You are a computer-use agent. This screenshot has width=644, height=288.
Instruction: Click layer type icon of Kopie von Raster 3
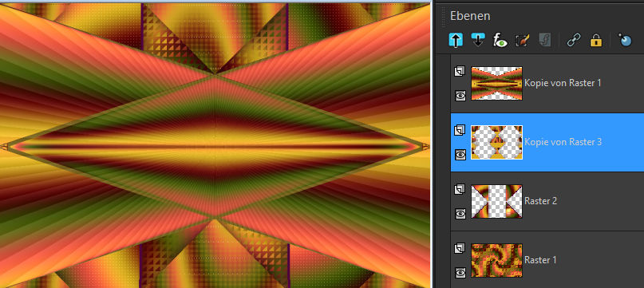[460, 130]
